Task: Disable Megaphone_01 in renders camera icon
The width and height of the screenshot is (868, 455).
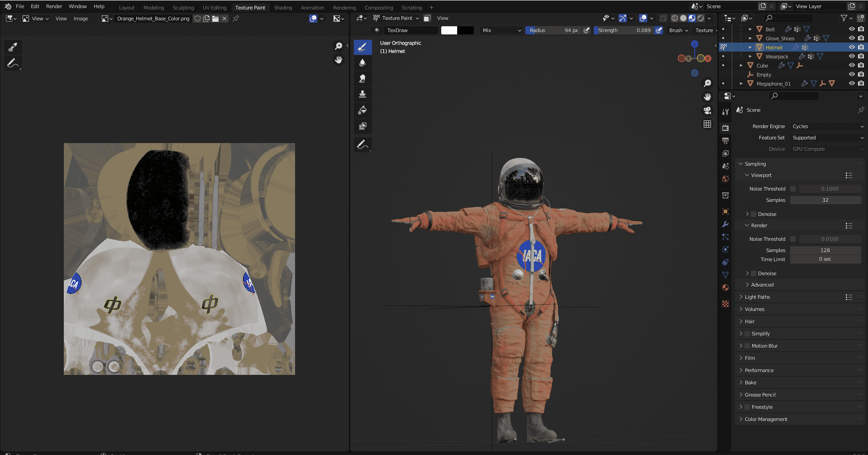Action: (861, 83)
